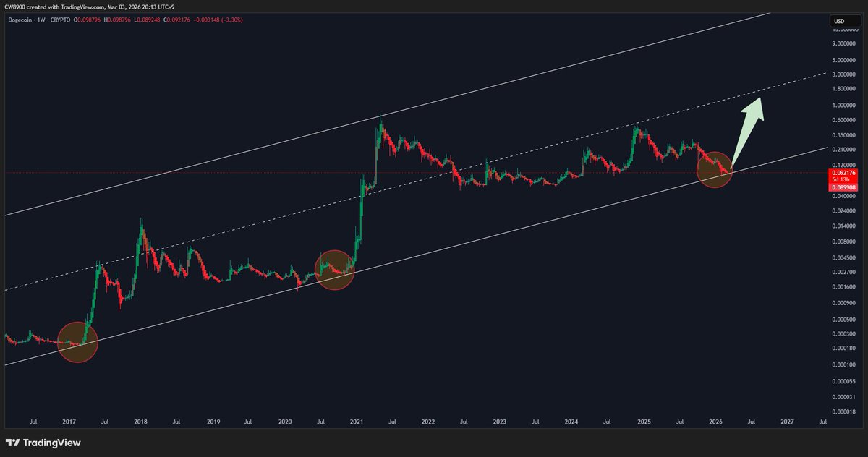Click the 2023 time axis label
This screenshot has width=868, height=457.
(499, 421)
